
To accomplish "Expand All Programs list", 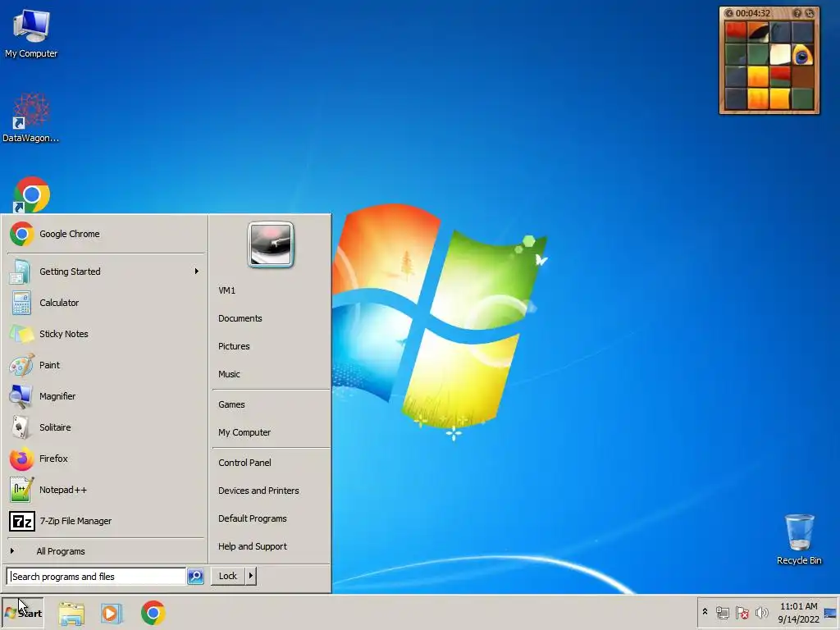I will point(106,551).
